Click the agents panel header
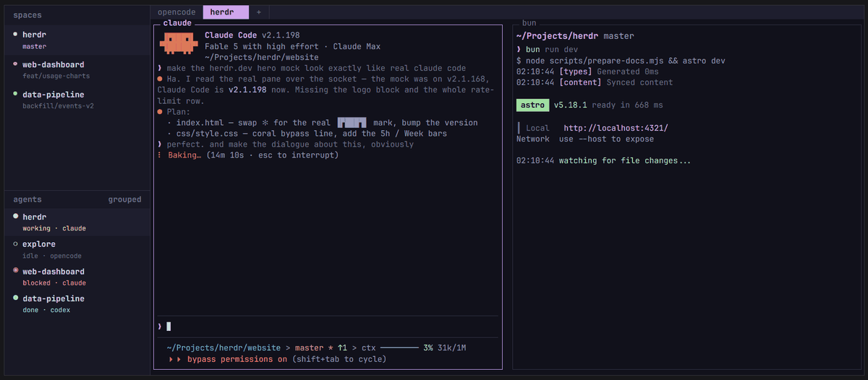This screenshot has width=868, height=380. tap(27, 199)
